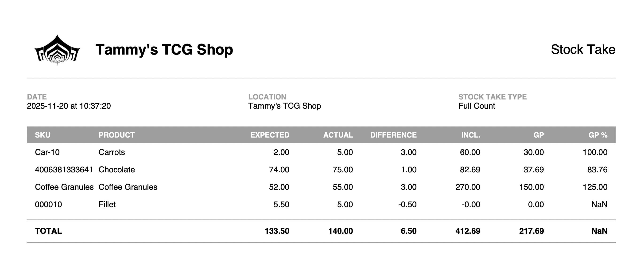Viewport: 644px width, 277px height.
Task: Click Coffee Granules in the product column
Action: [128, 187]
